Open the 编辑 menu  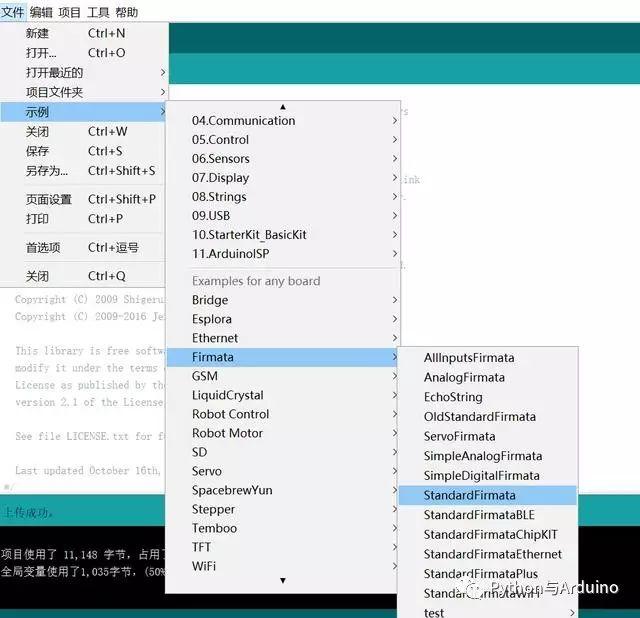pyautogui.click(x=41, y=12)
